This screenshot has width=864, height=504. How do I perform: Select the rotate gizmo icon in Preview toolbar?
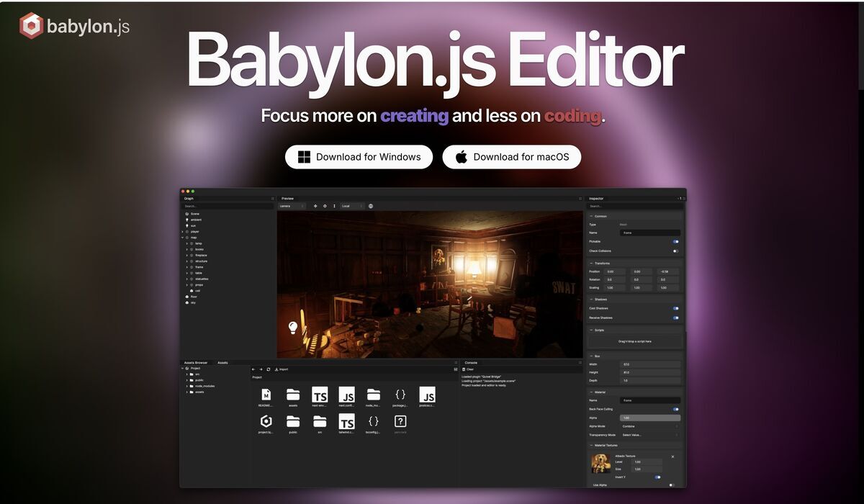(325, 206)
